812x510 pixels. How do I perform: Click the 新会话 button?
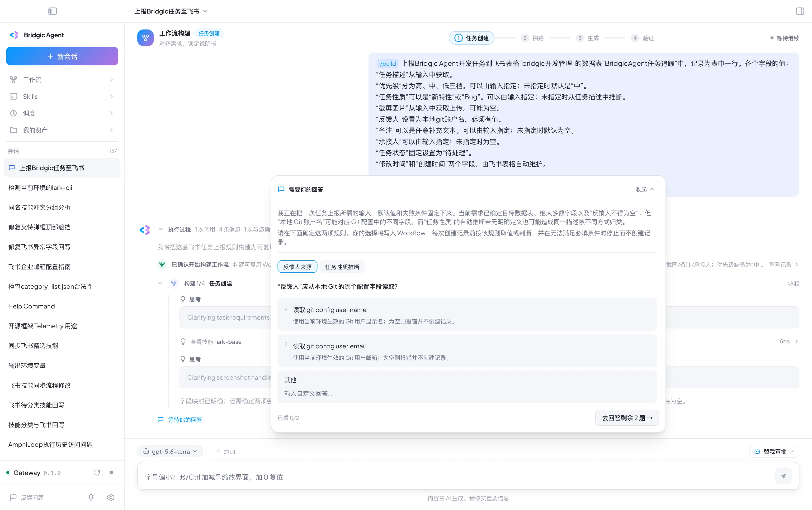tap(62, 56)
